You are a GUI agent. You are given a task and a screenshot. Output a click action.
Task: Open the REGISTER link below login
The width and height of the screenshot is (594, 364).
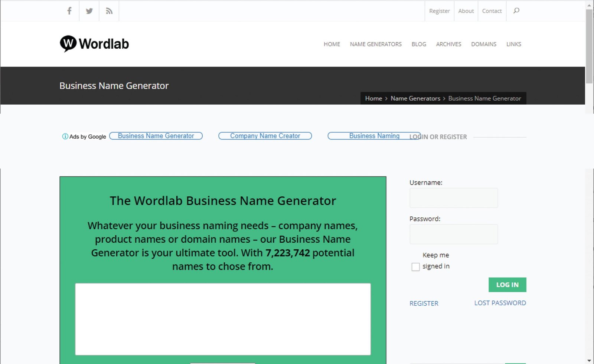[424, 303]
